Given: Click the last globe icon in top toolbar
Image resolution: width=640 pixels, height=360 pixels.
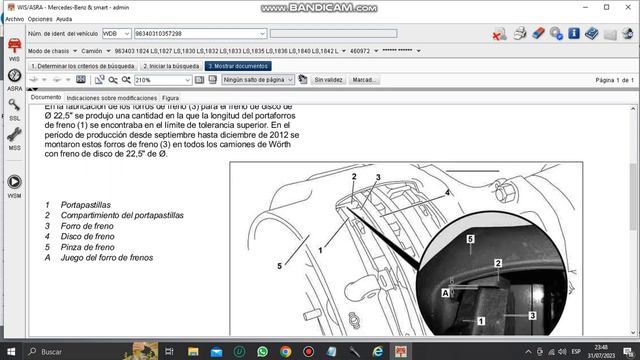Looking at the screenshot, I should tap(628, 33).
